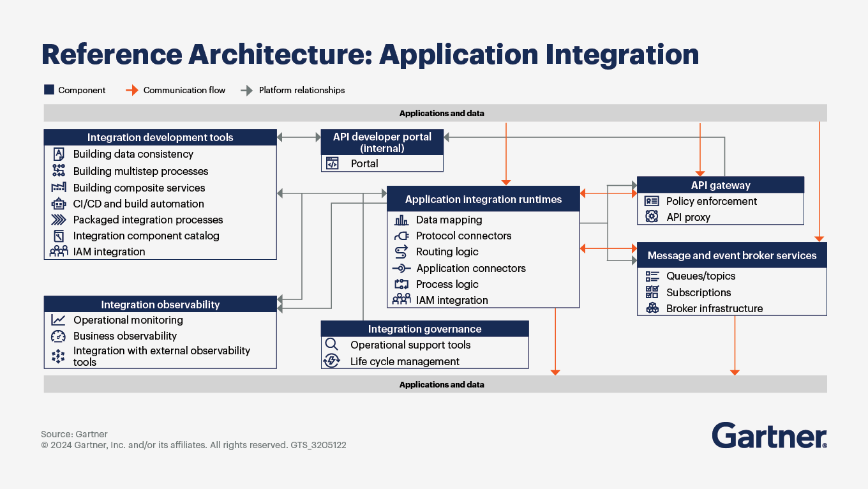Select the Application integration runtimes header
Viewport: 868px width, 489px height.
point(483,199)
